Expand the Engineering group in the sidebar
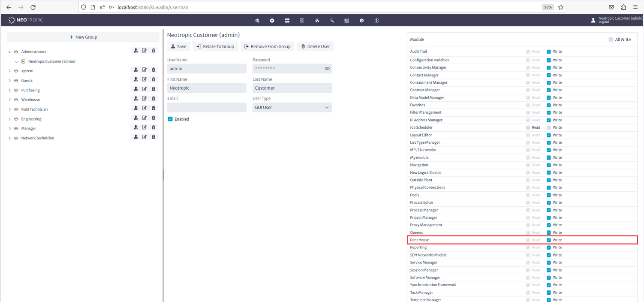 point(9,118)
